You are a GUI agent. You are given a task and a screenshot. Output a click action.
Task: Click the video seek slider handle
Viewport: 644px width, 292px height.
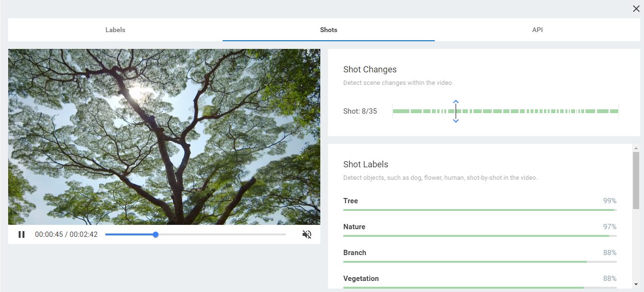(x=156, y=234)
